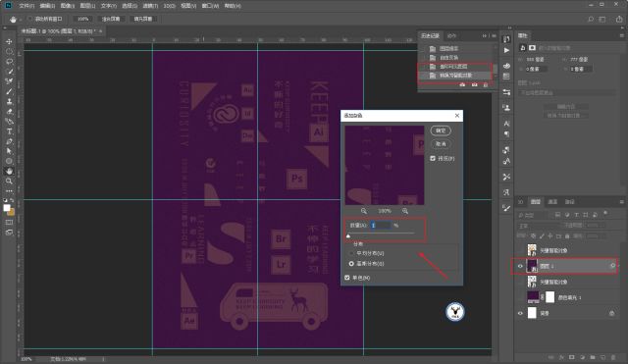The height and width of the screenshot is (364, 628).
Task: Click the Fill Screen button
Action: pyautogui.click(x=143, y=19)
